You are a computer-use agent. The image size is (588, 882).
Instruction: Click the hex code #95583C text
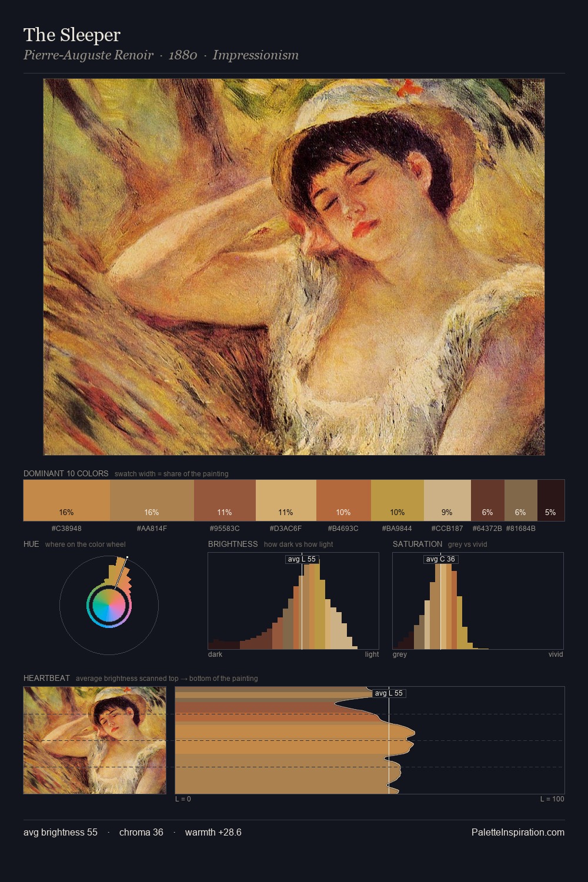click(x=225, y=529)
